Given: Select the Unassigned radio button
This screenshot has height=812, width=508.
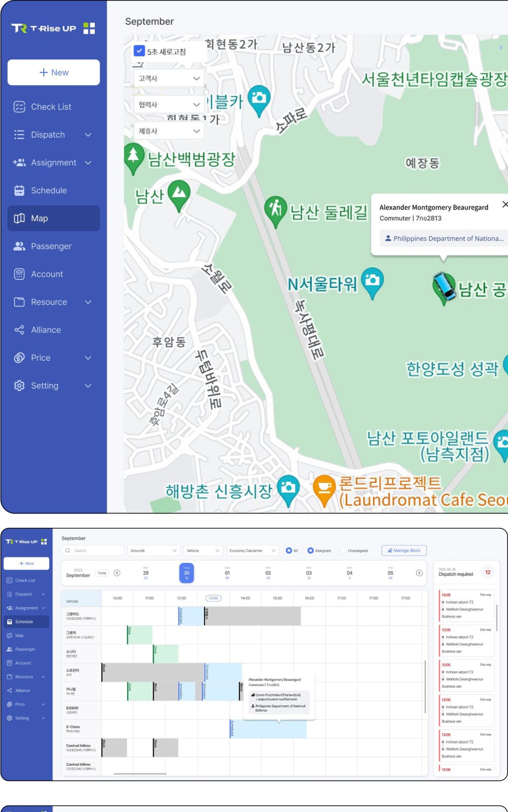Looking at the screenshot, I should (x=343, y=551).
